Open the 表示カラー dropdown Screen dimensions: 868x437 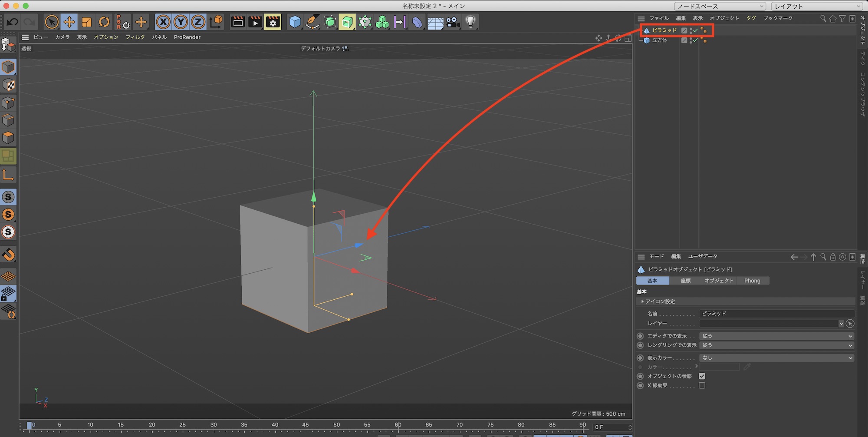(x=776, y=358)
